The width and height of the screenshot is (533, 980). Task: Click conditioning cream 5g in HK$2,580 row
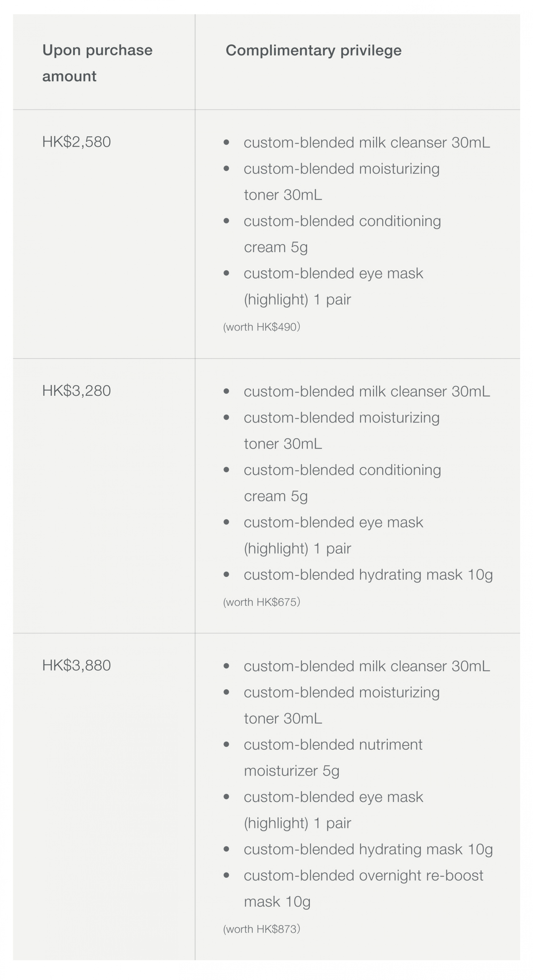tap(342, 221)
